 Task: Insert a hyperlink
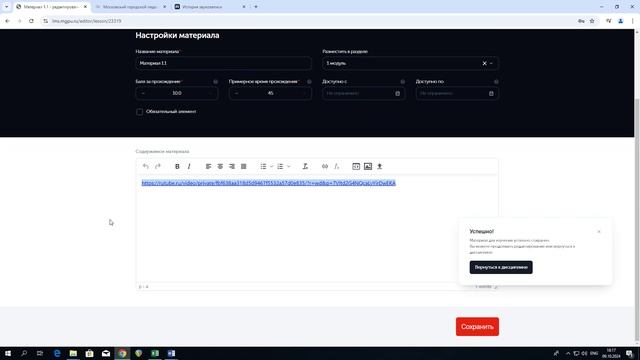pyautogui.click(x=325, y=166)
